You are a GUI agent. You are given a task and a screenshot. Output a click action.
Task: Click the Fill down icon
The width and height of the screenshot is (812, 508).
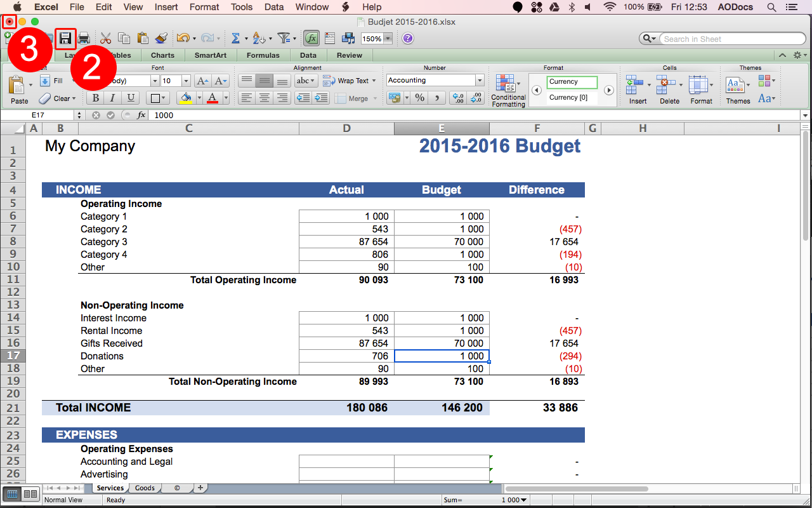[x=45, y=81]
